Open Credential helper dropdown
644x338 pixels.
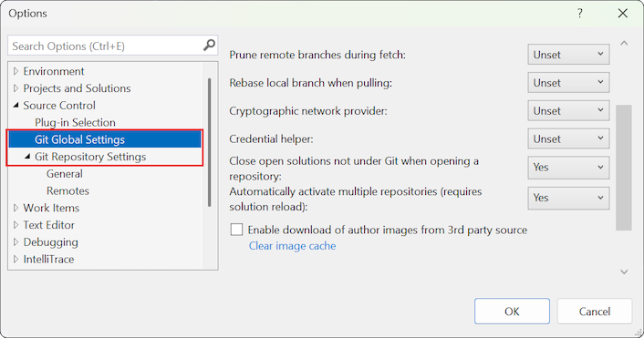[x=568, y=138]
